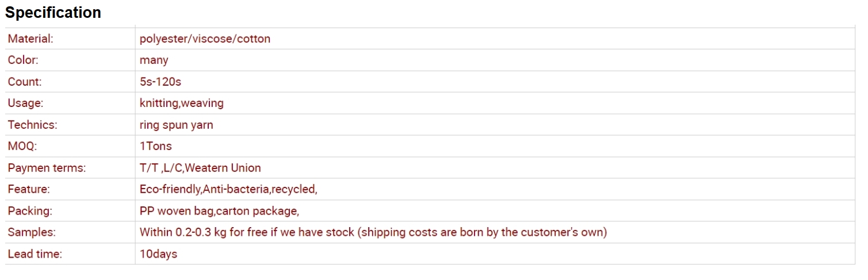868x280 pixels.
Task: Click the polyester/viscose/cotton value
Action: [205, 39]
